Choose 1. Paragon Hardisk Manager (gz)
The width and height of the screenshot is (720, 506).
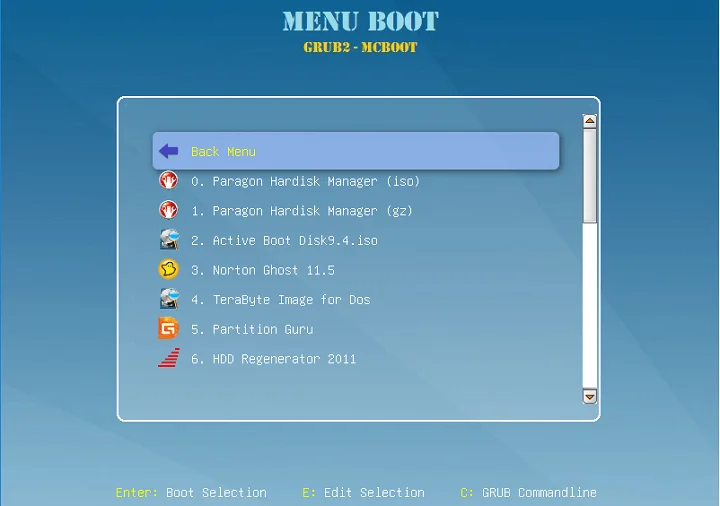click(x=302, y=211)
